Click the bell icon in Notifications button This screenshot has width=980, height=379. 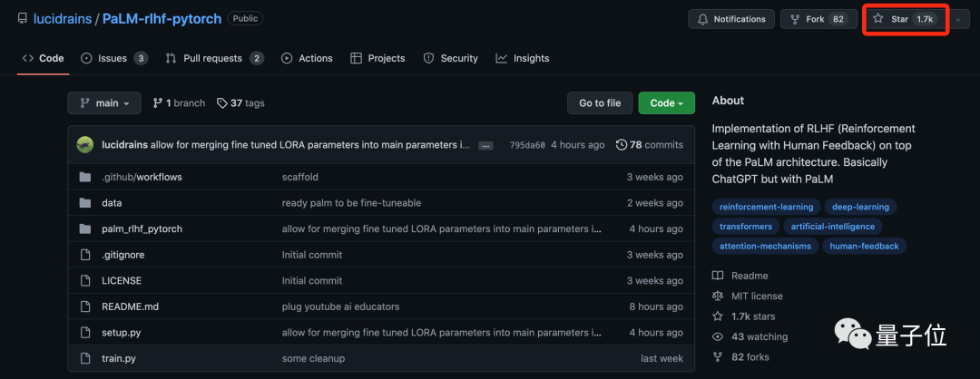[x=701, y=19]
